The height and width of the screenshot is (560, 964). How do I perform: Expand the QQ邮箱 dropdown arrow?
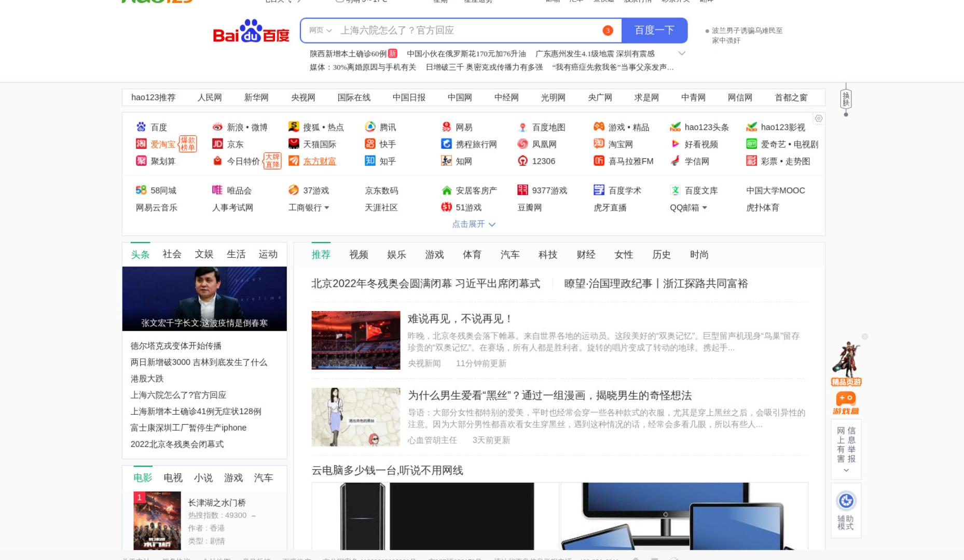pyautogui.click(x=705, y=208)
